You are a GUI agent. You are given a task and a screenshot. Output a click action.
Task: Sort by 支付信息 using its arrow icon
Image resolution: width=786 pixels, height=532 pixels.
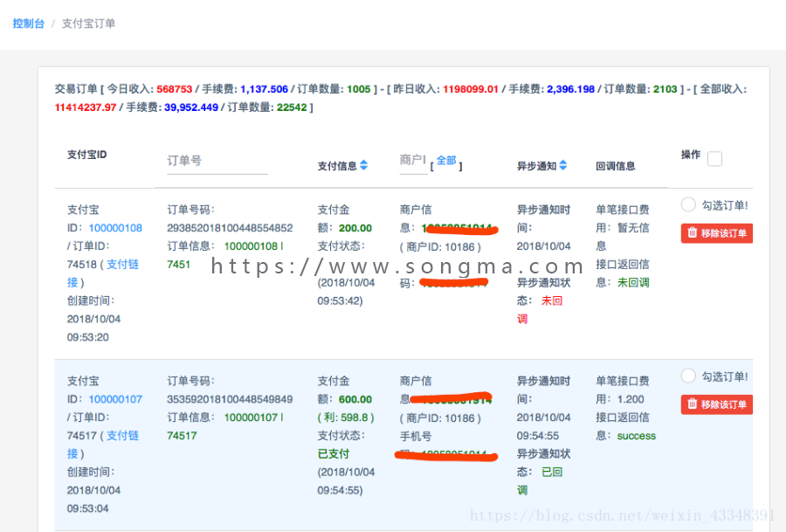click(x=364, y=165)
